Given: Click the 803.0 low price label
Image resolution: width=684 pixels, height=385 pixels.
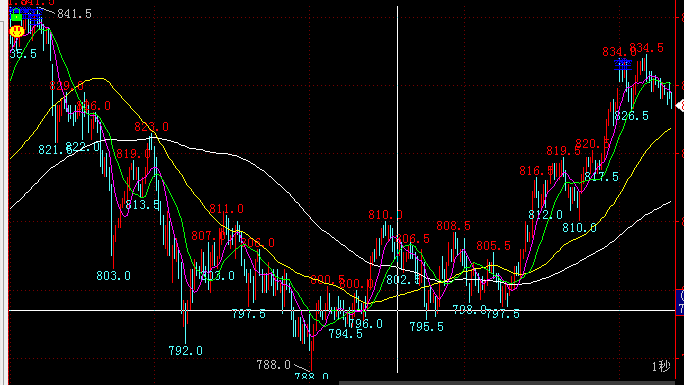Looking at the screenshot, I should [113, 276].
